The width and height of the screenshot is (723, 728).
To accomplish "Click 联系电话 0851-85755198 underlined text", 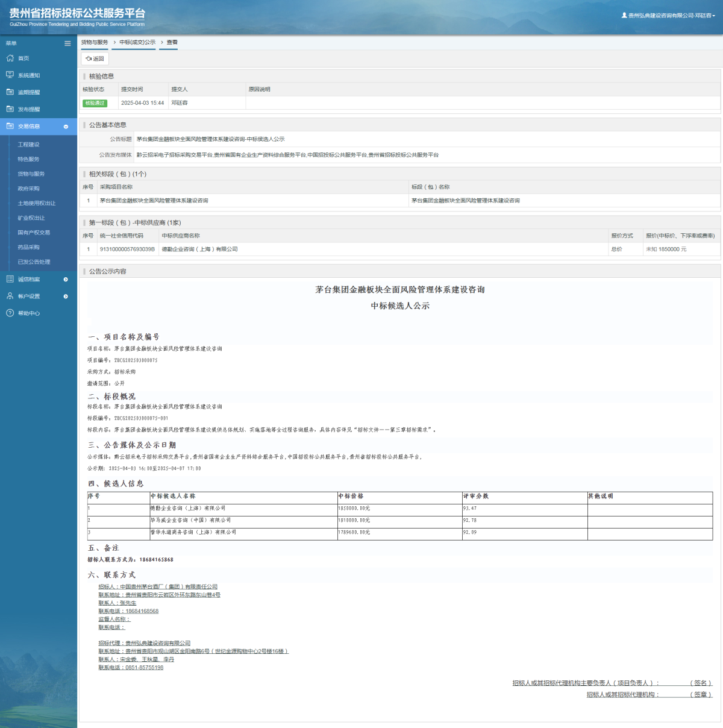I will click(131, 667).
